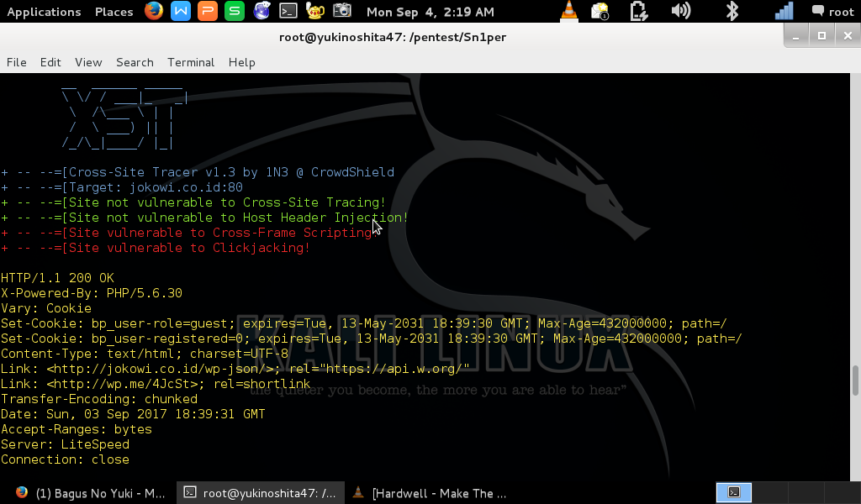Image resolution: width=861 pixels, height=504 pixels.
Task: Open the network signal indicator
Action: [x=784, y=11]
